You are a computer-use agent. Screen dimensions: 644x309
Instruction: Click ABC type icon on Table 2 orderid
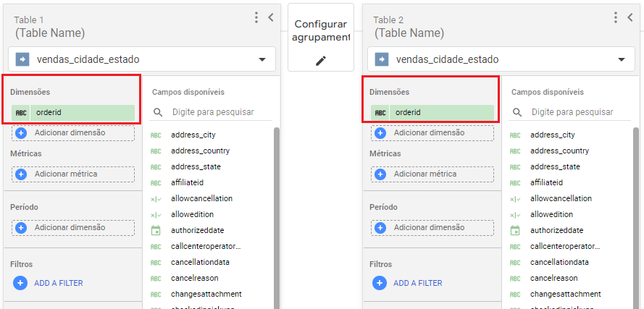[x=380, y=113]
